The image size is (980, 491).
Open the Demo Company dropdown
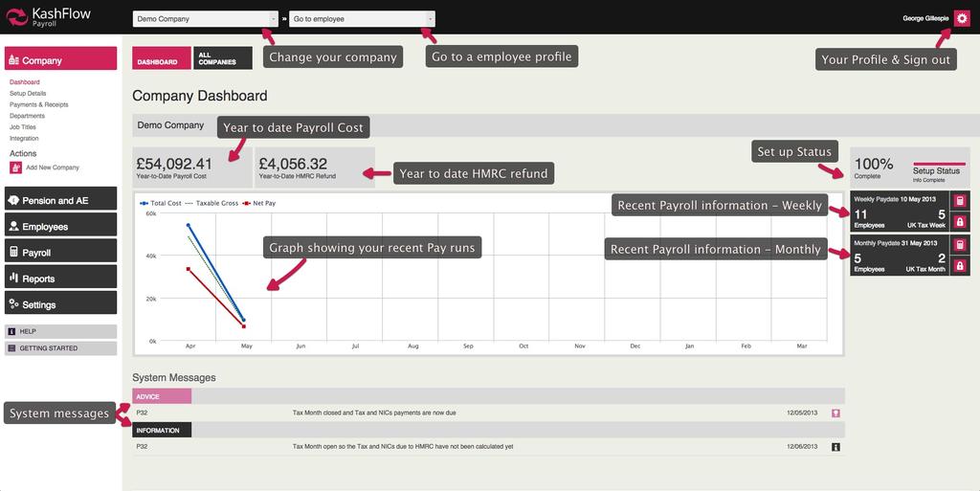(x=205, y=18)
